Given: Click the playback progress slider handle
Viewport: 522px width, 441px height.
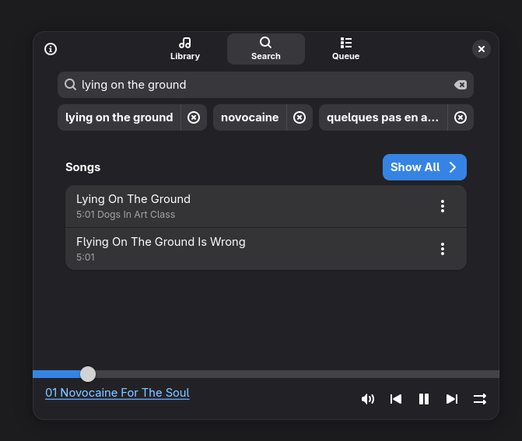Looking at the screenshot, I should pyautogui.click(x=88, y=374).
